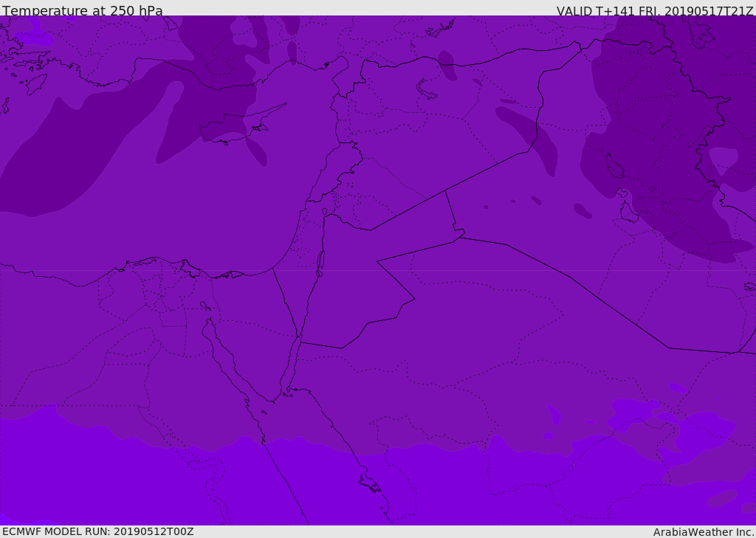The width and height of the screenshot is (756, 538).
Task: Click the ECMWF MODEL RUN timestamp text
Action: (x=98, y=531)
